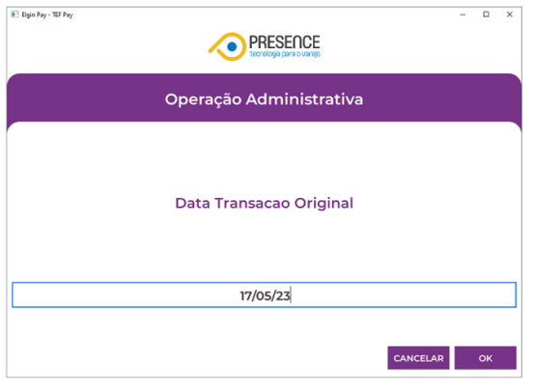Click the Presence eye logo icon
The image size is (535, 392).
coord(228,46)
